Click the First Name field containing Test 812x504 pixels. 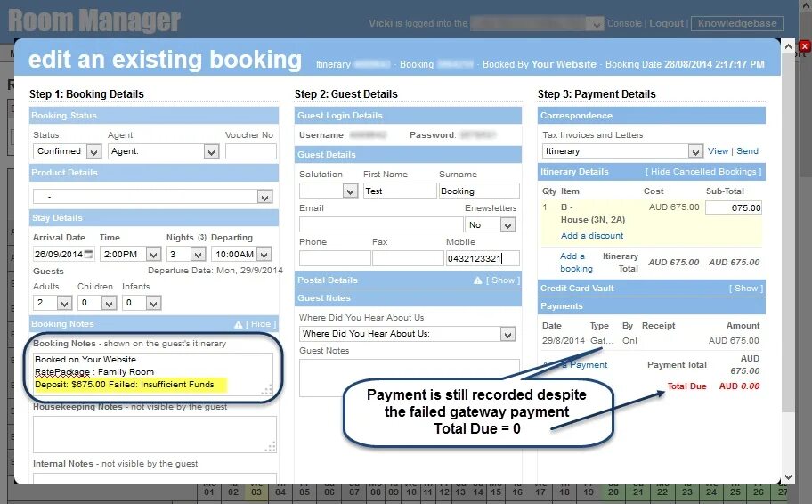click(400, 191)
